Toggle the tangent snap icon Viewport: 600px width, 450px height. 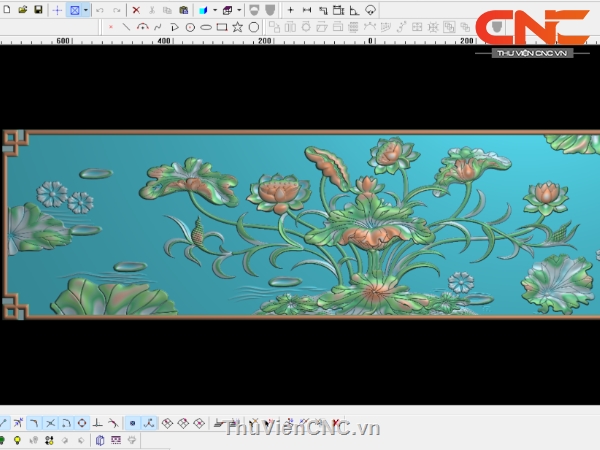(x=113, y=423)
